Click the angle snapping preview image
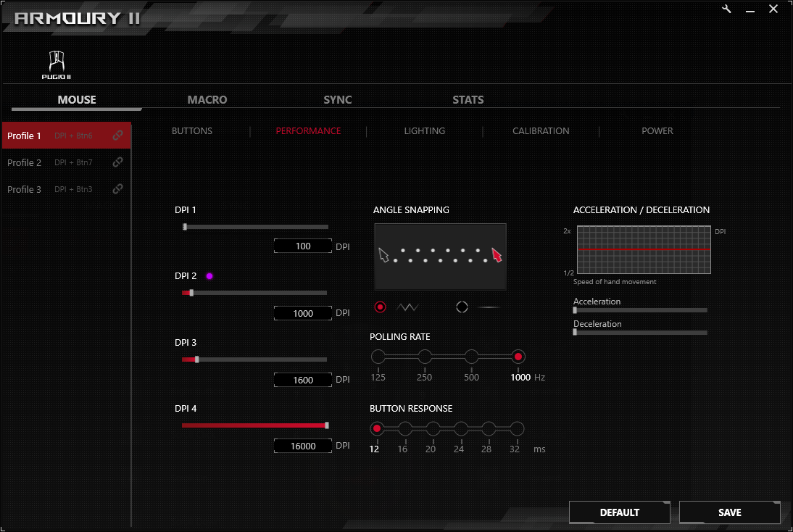793x532 pixels. (x=441, y=257)
